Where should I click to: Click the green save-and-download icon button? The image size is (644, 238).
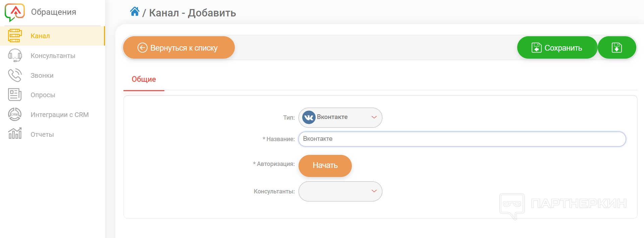(616, 48)
